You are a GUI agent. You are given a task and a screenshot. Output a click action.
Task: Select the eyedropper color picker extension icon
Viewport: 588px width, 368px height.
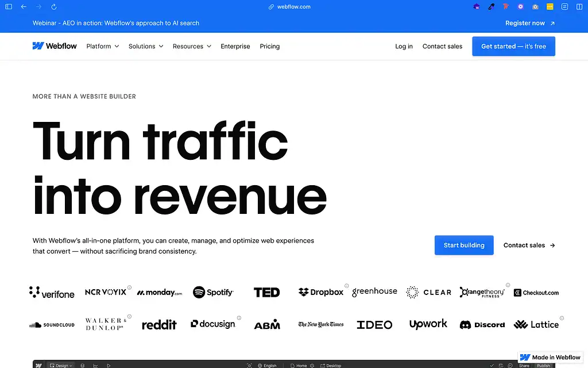[x=491, y=6]
